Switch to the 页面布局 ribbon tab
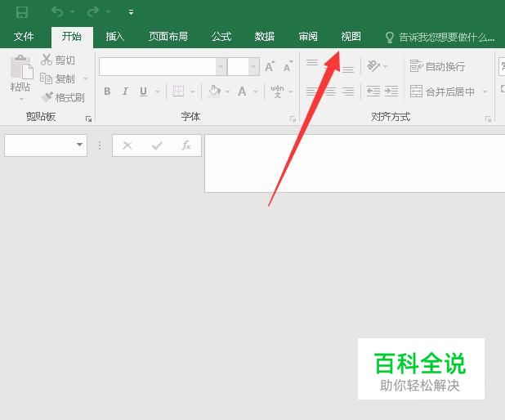 168,37
